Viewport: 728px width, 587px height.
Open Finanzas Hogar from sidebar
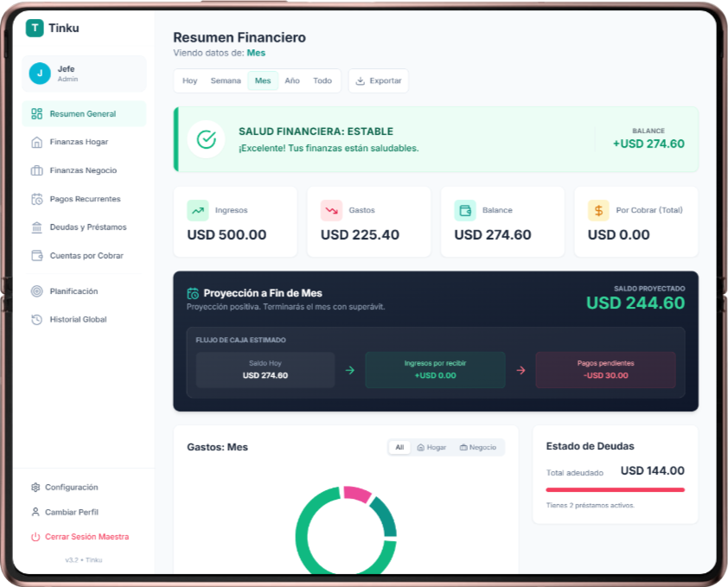point(84,142)
